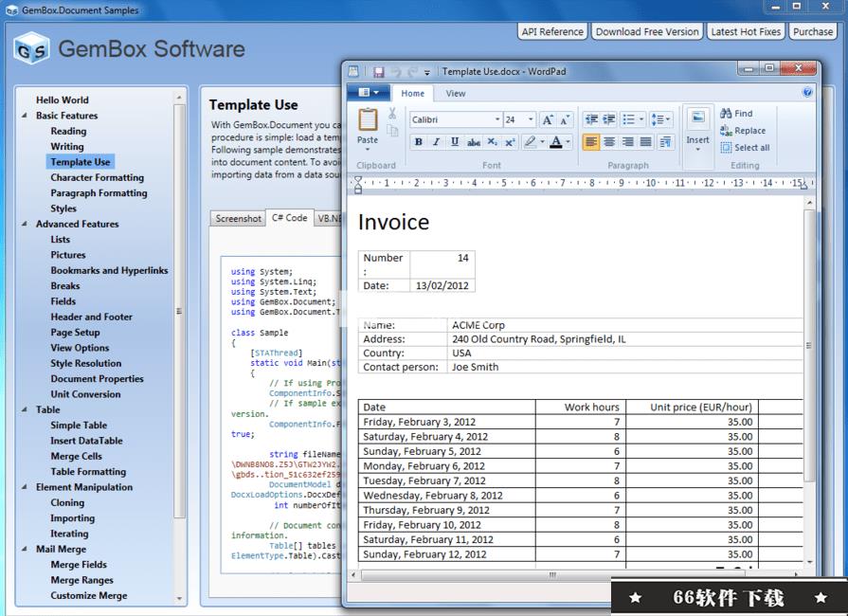Click the WordPad application icon in the title bar
This screenshot has height=616, width=848.
click(x=353, y=71)
